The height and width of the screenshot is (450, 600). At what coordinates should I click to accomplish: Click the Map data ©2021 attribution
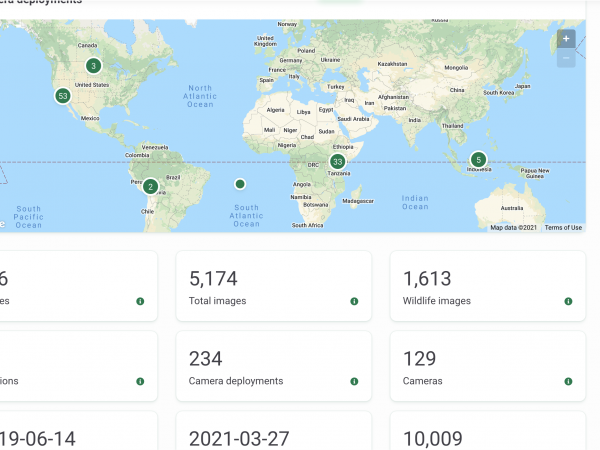(x=514, y=228)
